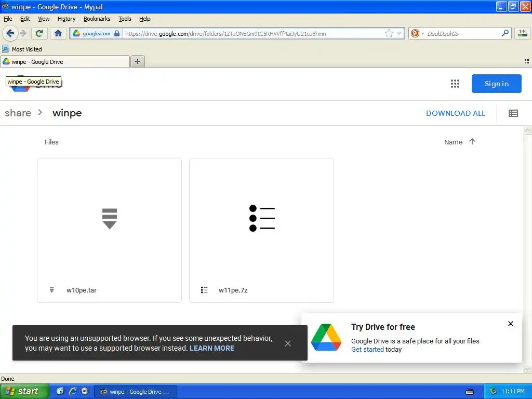
Task: Open the Most Visited bookmarks folder
Action: point(22,49)
